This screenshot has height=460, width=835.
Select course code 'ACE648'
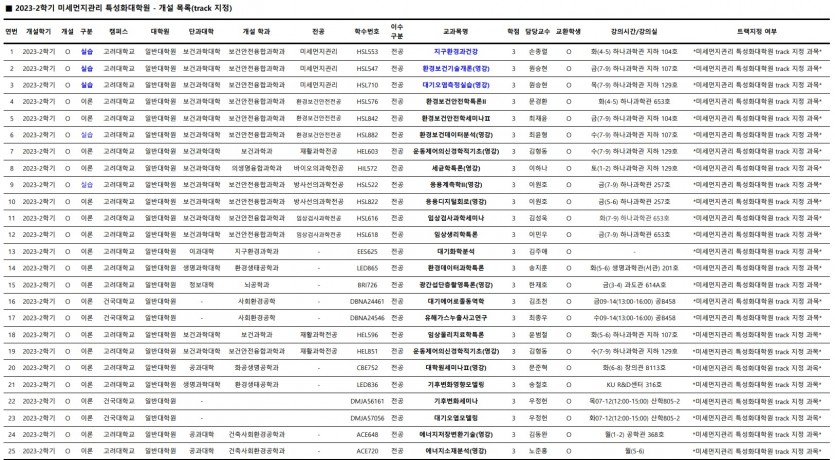(367, 435)
